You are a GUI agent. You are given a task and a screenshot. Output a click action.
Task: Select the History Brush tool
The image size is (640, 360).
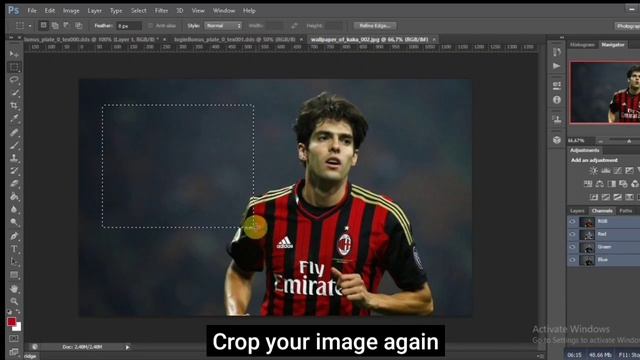click(14, 171)
